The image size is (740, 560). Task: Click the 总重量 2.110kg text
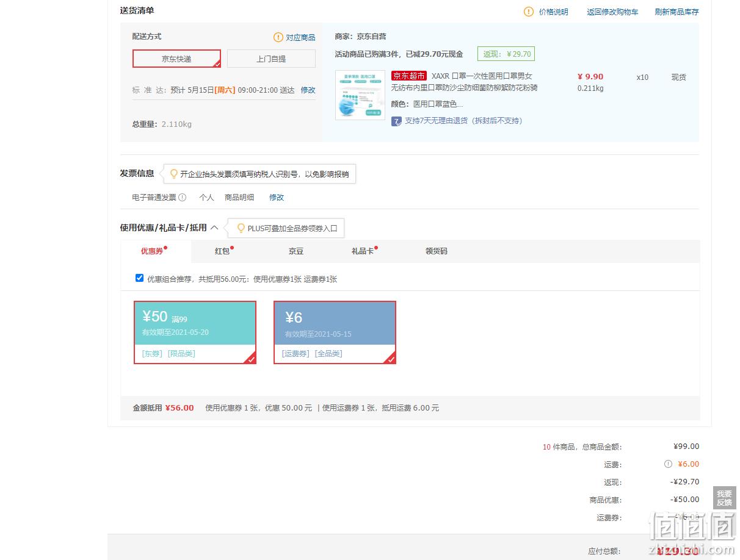[162, 124]
